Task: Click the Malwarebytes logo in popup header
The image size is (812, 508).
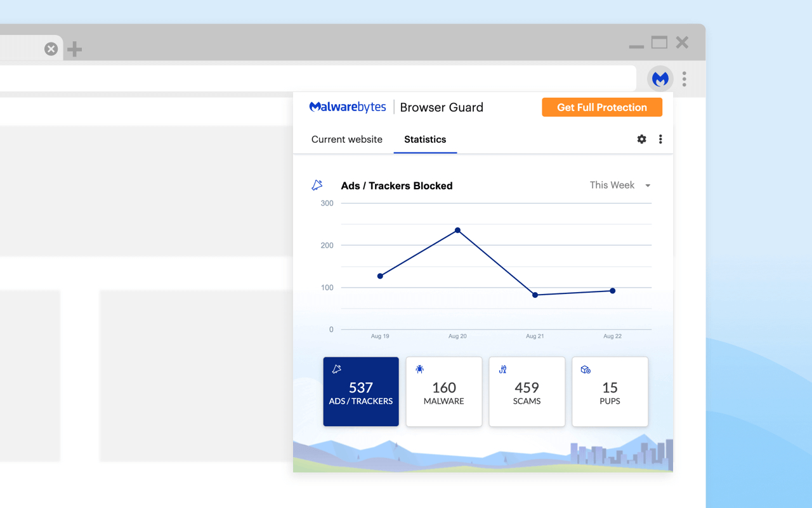Action: tap(348, 107)
